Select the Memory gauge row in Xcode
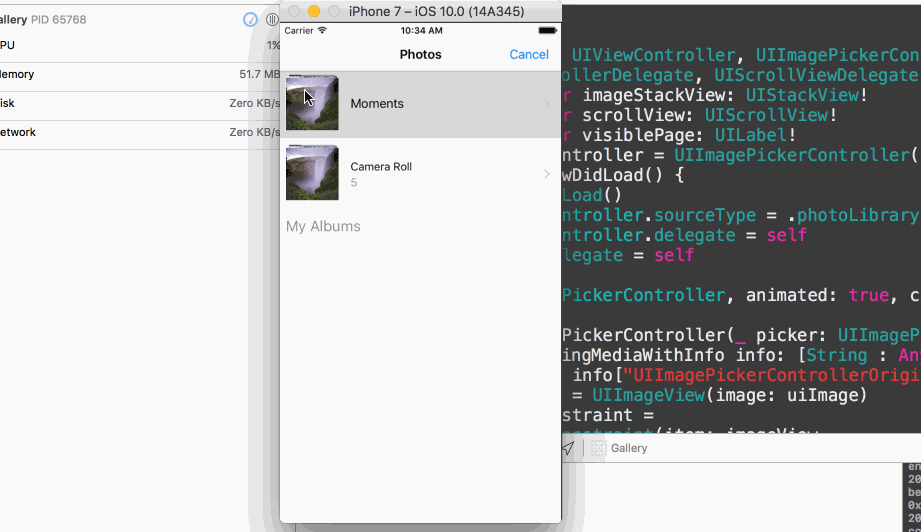 (x=140, y=75)
